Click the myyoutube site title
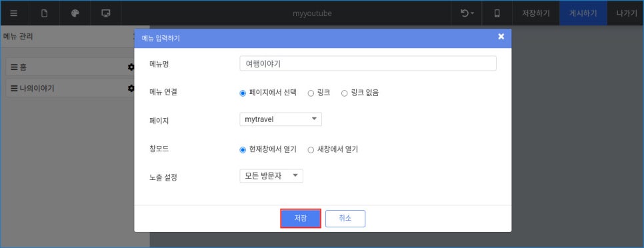The image size is (644, 248). [x=312, y=13]
